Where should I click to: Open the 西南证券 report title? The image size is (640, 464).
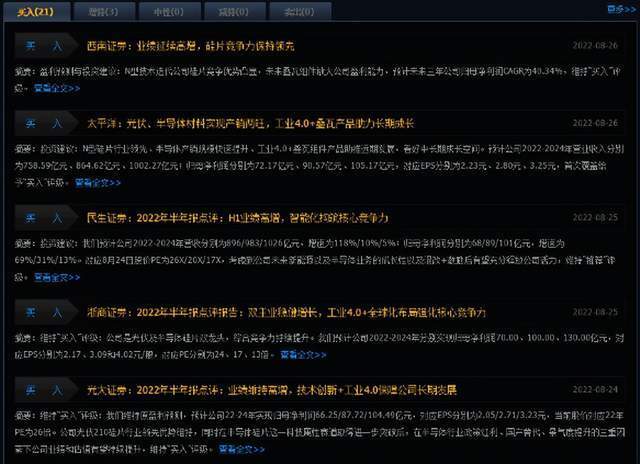[x=190, y=46]
